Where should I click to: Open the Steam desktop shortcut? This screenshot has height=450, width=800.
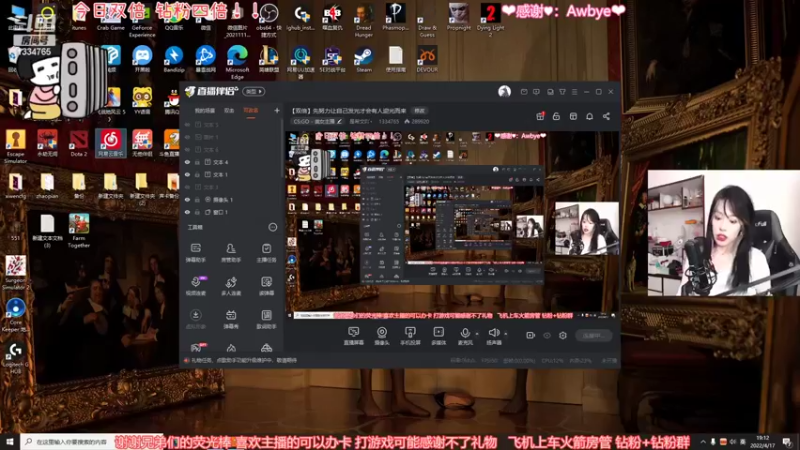click(364, 59)
